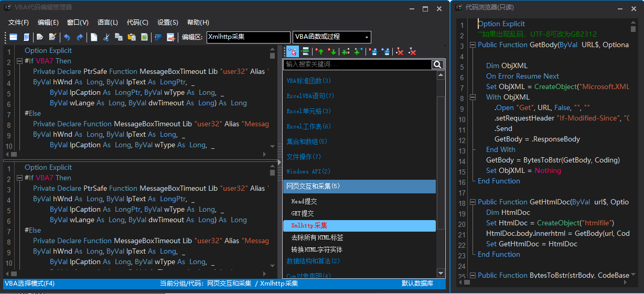Click the save icon with red dot

(373, 51)
